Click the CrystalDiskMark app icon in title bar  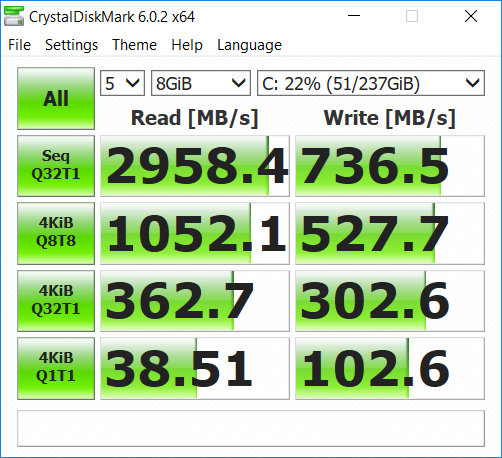coord(14,16)
